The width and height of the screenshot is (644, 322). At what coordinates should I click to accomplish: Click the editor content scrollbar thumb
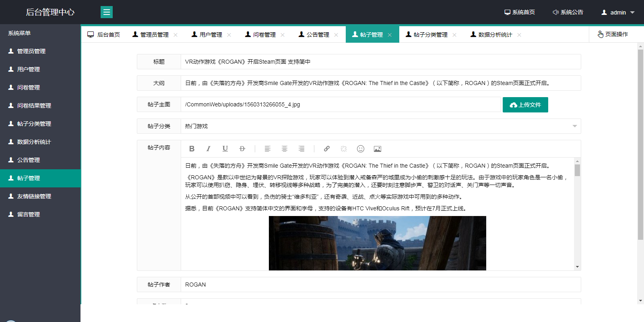577,170
